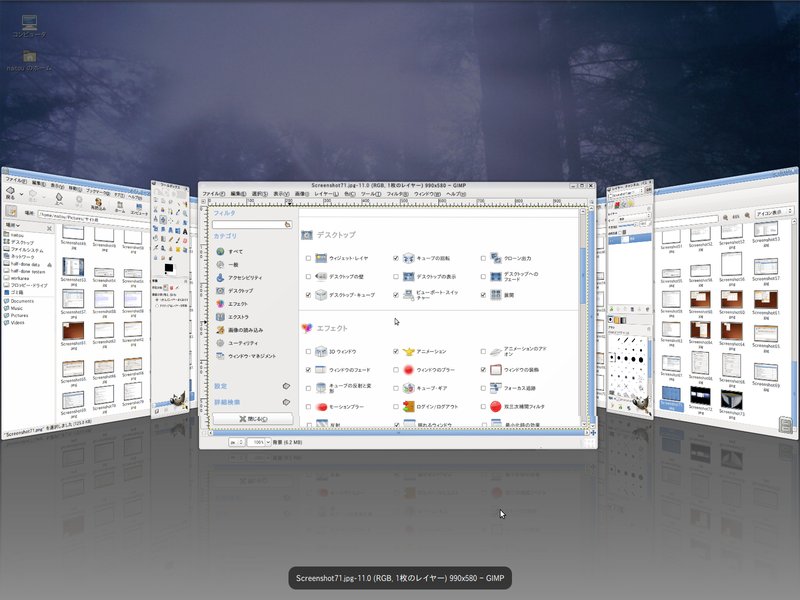Select Screenshot72 thumbnail in right file manager
This screenshot has height=600, width=800.
point(701,395)
